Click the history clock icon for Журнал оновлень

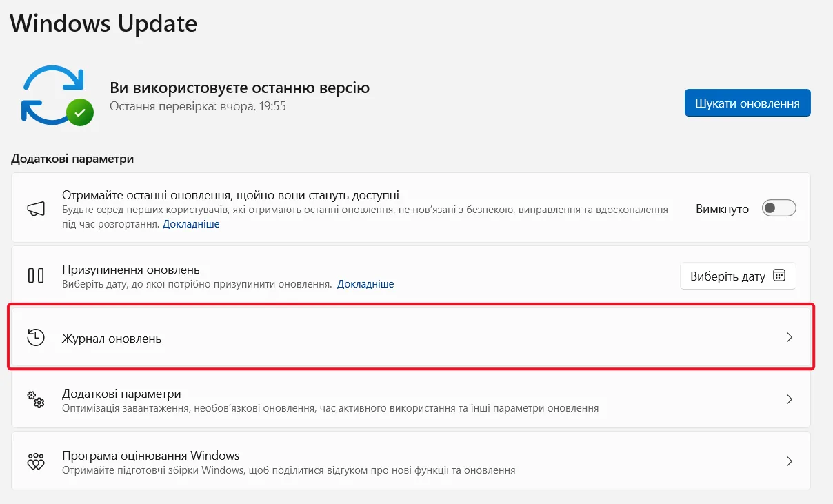click(36, 337)
